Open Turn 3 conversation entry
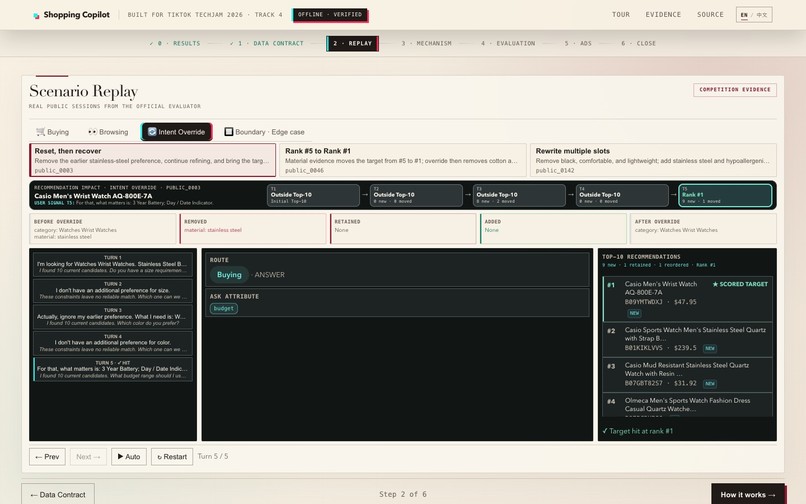This screenshot has width=806, height=504. (x=113, y=316)
